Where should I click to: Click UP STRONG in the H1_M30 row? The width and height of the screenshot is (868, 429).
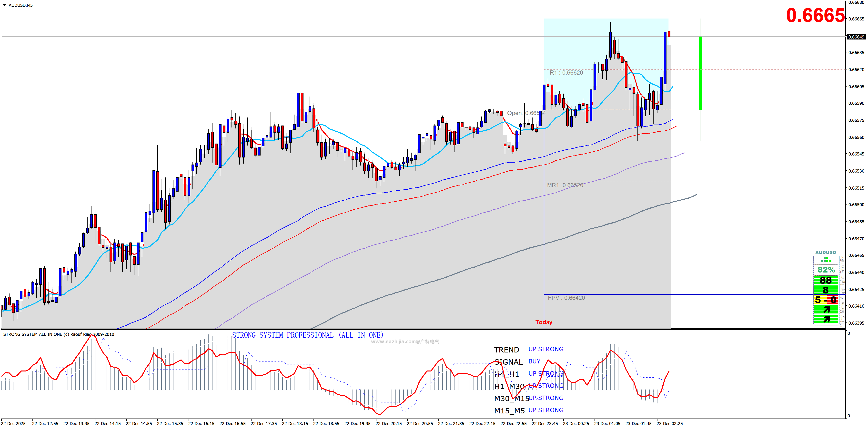pyautogui.click(x=546, y=386)
